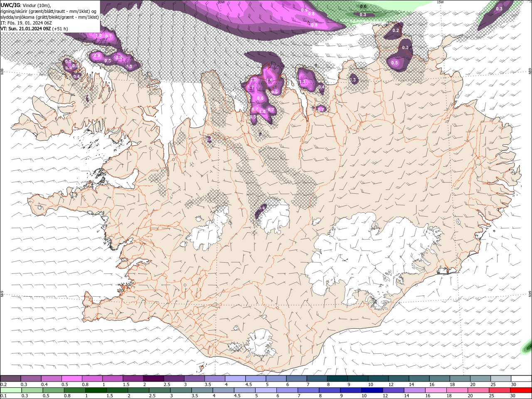The image size is (532, 399).
Task: Click the "0.1" label under the rain scale
Action: [4, 396]
